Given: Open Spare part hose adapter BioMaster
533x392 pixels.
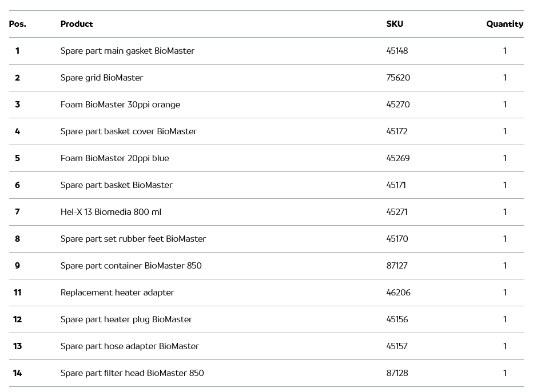Looking at the screenshot, I should [x=129, y=346].
